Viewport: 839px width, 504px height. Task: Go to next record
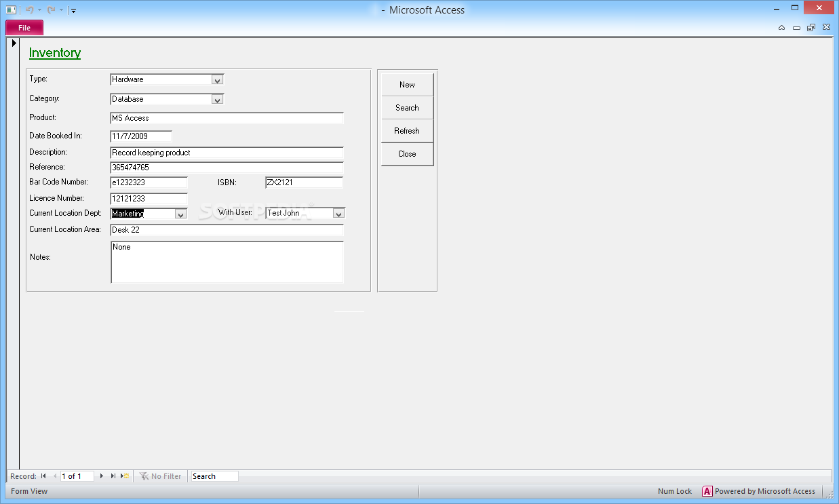pyautogui.click(x=102, y=476)
